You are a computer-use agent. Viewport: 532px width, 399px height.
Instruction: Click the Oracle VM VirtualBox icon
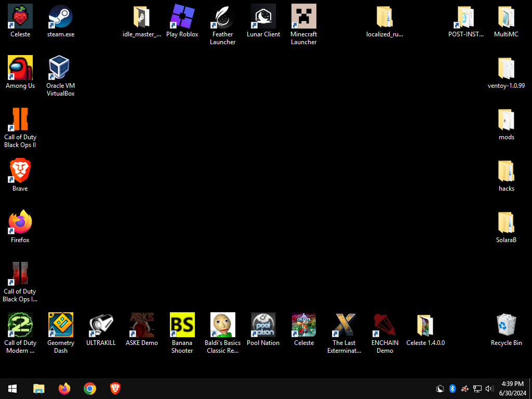[x=60, y=68]
